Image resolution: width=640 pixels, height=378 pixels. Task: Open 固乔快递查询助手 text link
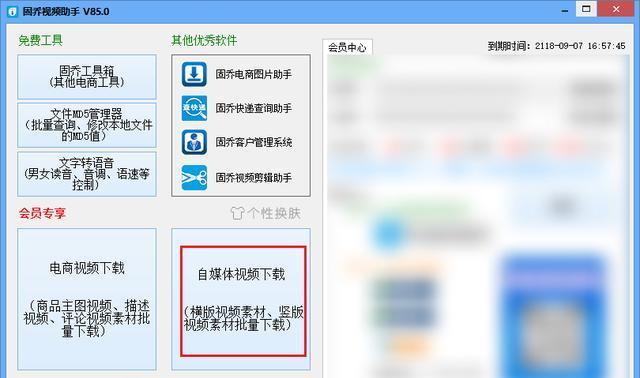pos(253,108)
